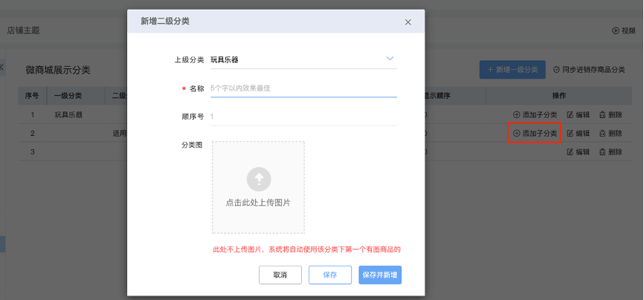Screen dimensions: 644x300
Task: Click the upload arrow icon in 分类图
Action: tap(258, 178)
